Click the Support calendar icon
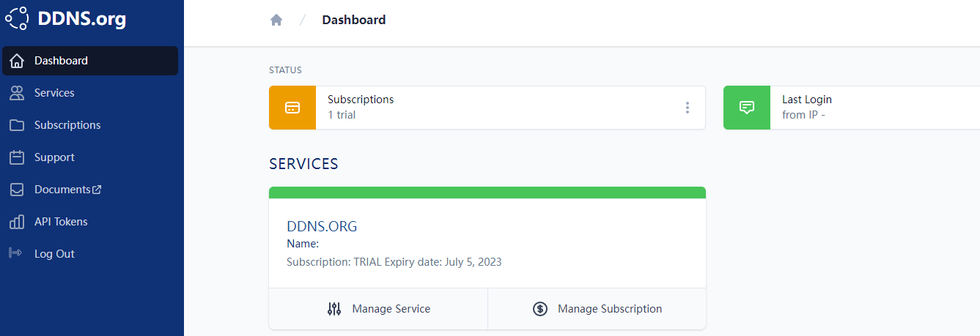 [17, 157]
